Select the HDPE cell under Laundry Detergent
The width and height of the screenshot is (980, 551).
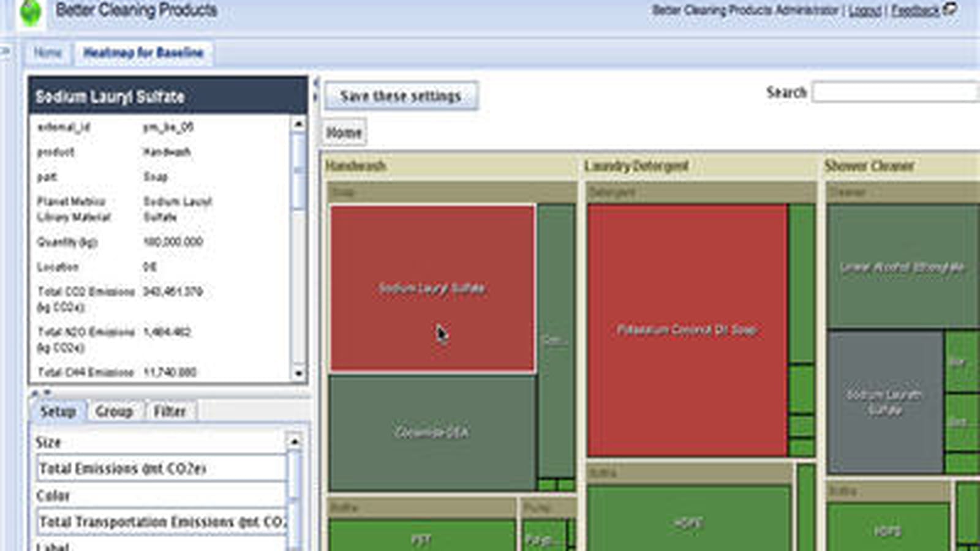pos(688,519)
